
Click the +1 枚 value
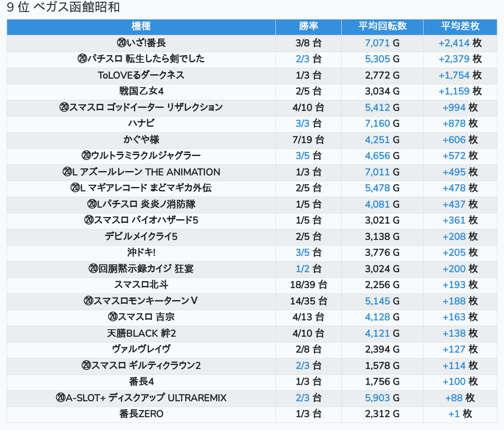[460, 414]
